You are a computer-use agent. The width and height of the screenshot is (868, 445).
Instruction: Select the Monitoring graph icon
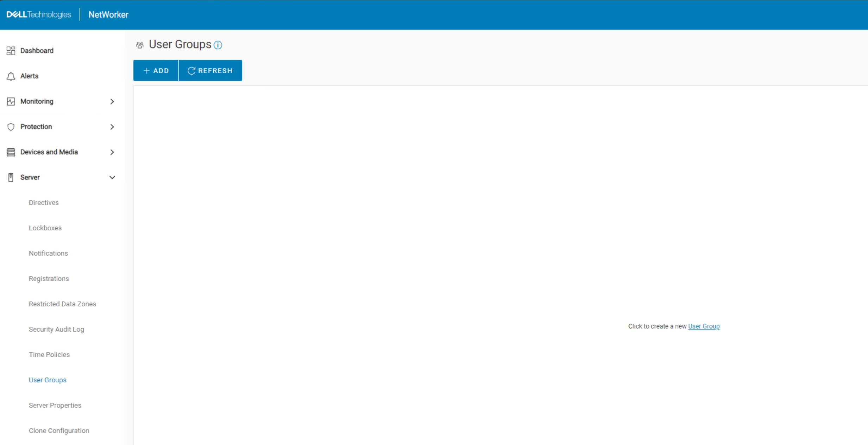point(11,101)
